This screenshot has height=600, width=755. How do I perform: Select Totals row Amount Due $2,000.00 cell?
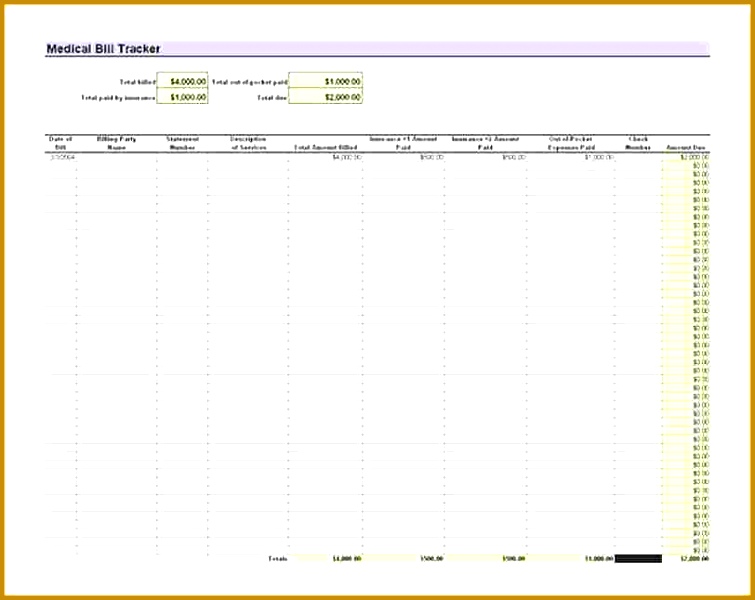[686, 559]
